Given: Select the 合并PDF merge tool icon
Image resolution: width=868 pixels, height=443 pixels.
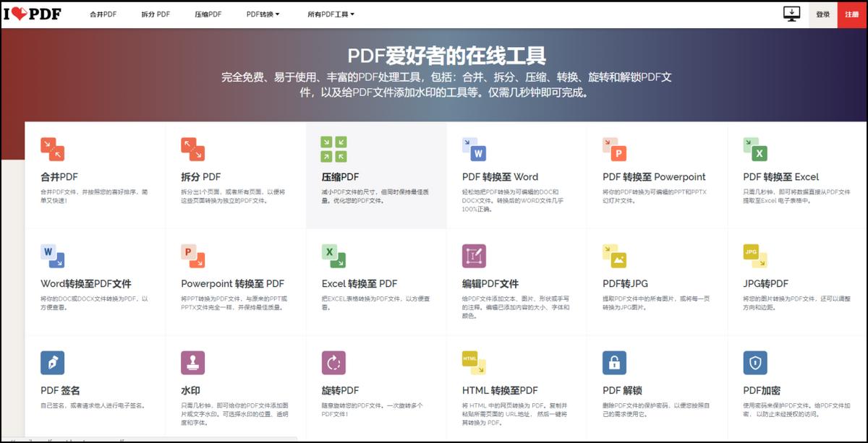Looking at the screenshot, I should click(52, 150).
